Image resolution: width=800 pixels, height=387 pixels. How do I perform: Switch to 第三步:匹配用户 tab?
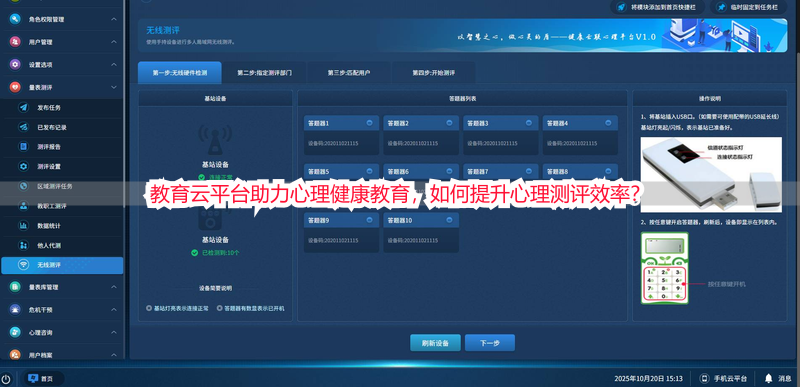point(349,73)
